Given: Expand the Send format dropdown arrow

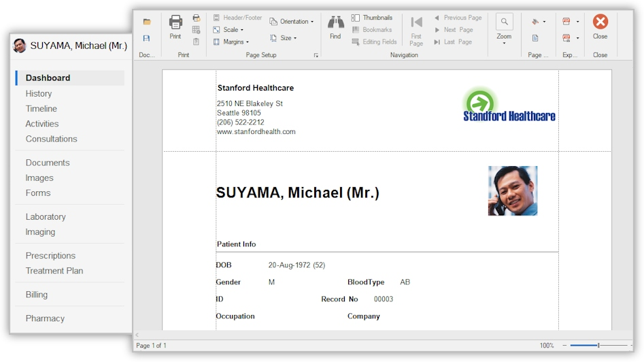Looking at the screenshot, I should point(577,38).
